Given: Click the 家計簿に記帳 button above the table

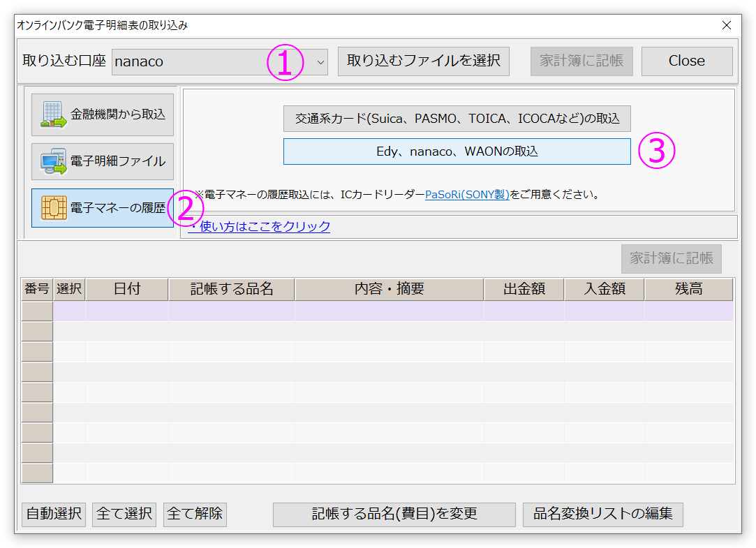Looking at the screenshot, I should click(x=671, y=258).
